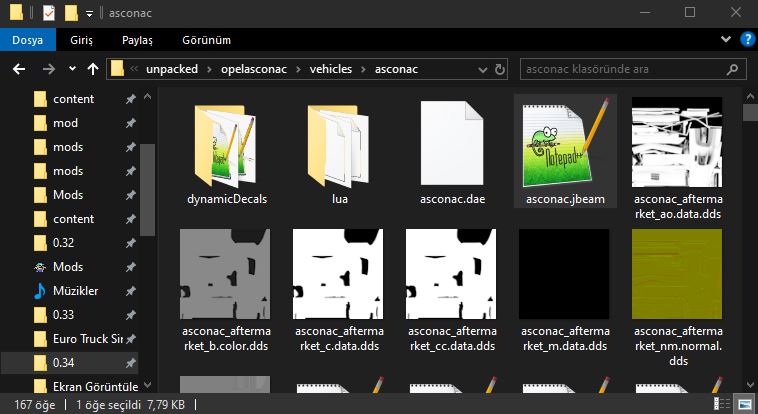Open 'Euro Truck Sim' quick access folder
Screen dimensions: 758x414
pos(87,339)
